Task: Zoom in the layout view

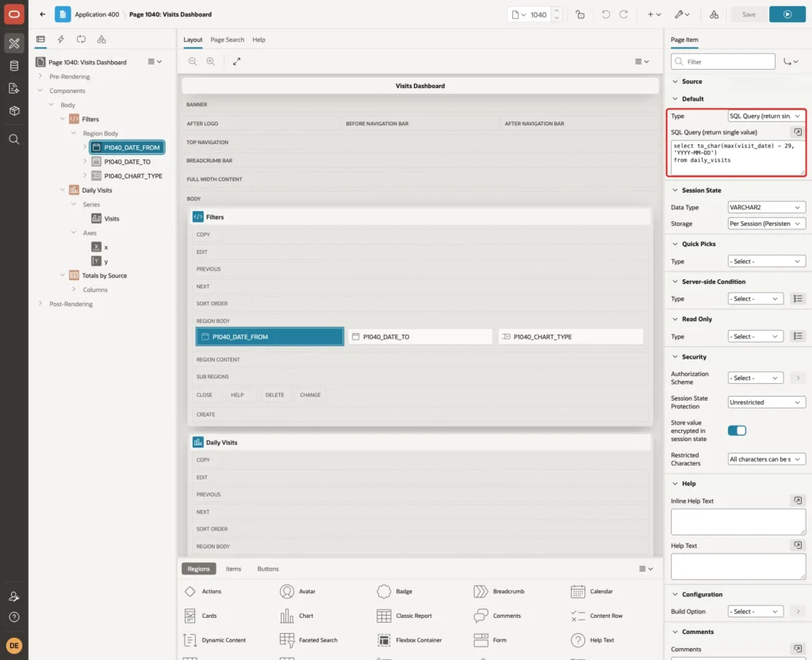Action: [210, 61]
